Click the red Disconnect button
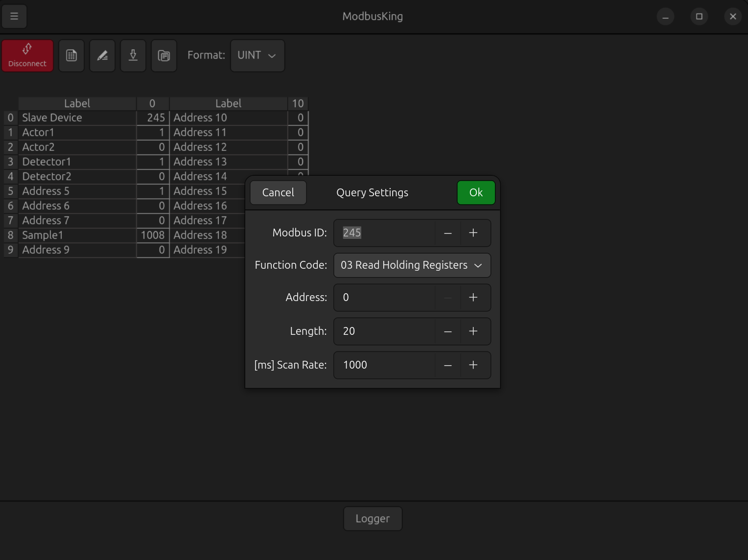This screenshot has width=748, height=560. click(27, 56)
